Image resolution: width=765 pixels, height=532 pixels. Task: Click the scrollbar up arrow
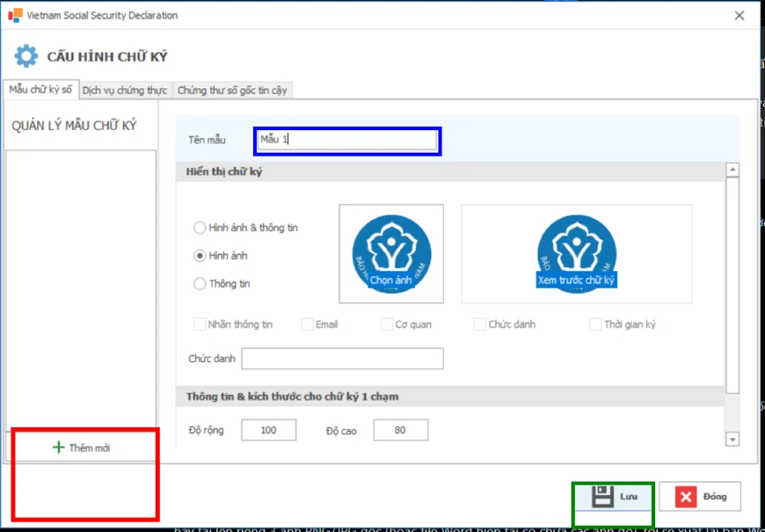732,170
